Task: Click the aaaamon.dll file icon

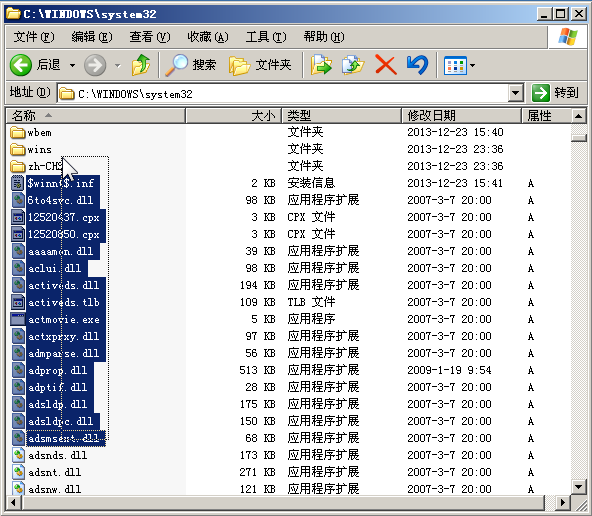Action: 18,251
